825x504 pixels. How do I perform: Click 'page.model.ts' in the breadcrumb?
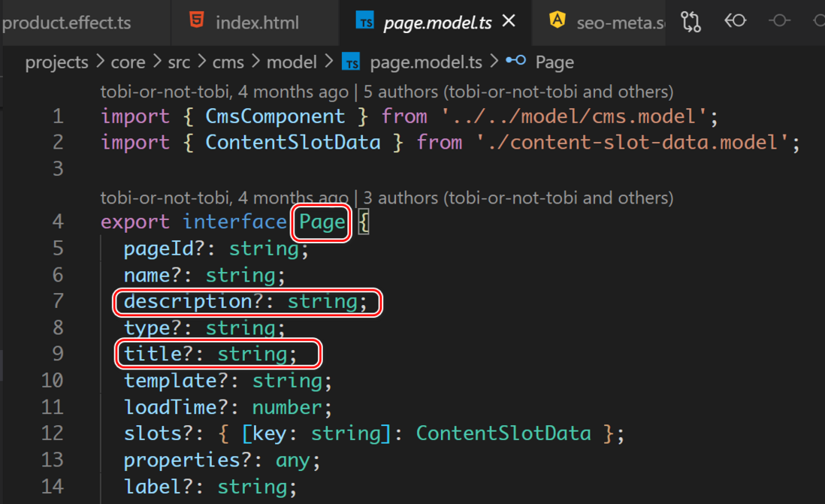coord(426,62)
